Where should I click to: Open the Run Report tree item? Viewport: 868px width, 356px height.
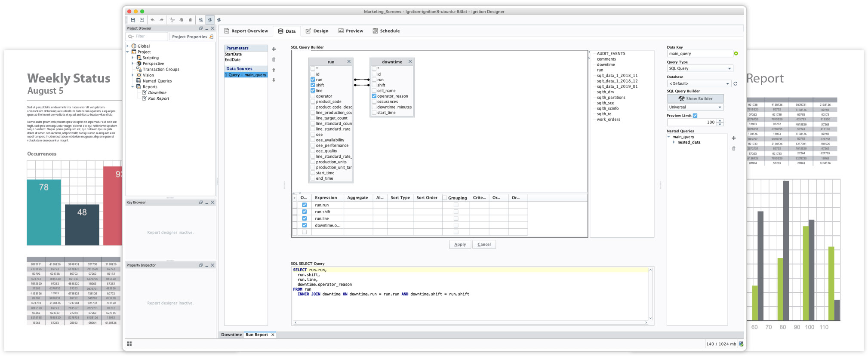pyautogui.click(x=158, y=98)
